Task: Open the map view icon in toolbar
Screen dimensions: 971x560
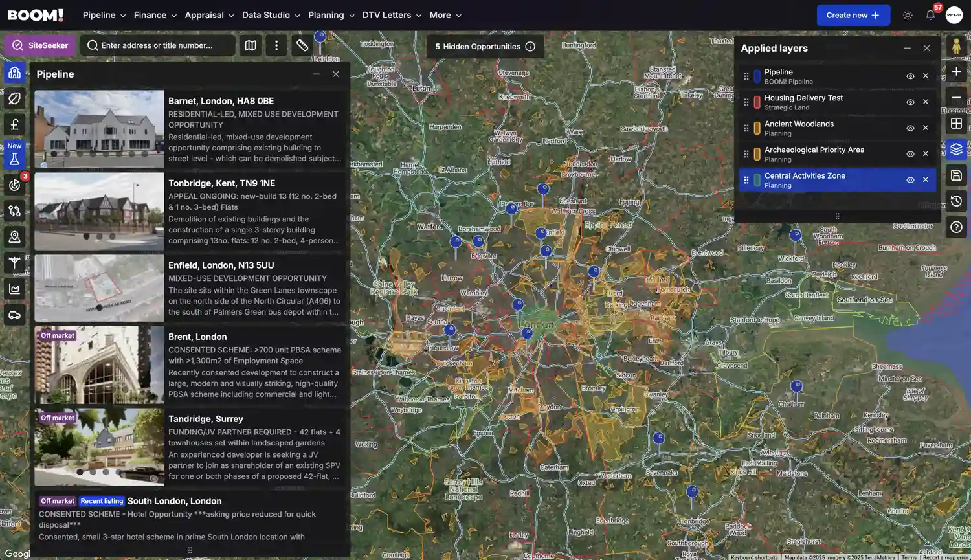Action: point(251,45)
